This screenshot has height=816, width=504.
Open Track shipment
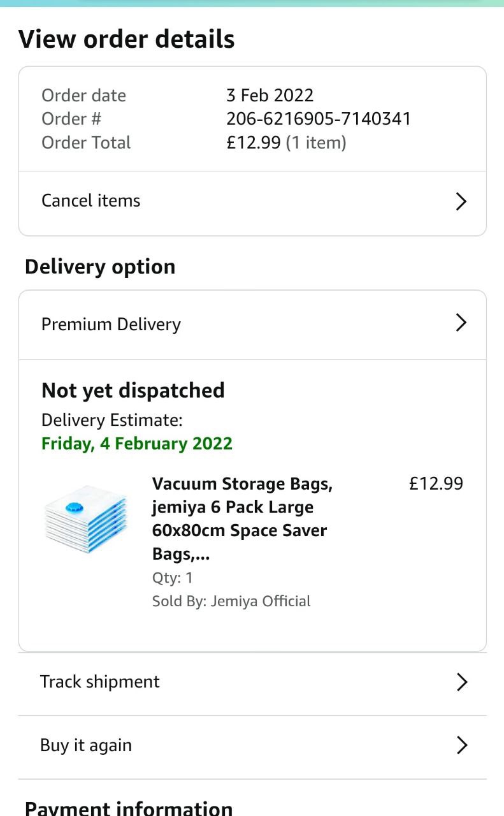pos(100,681)
